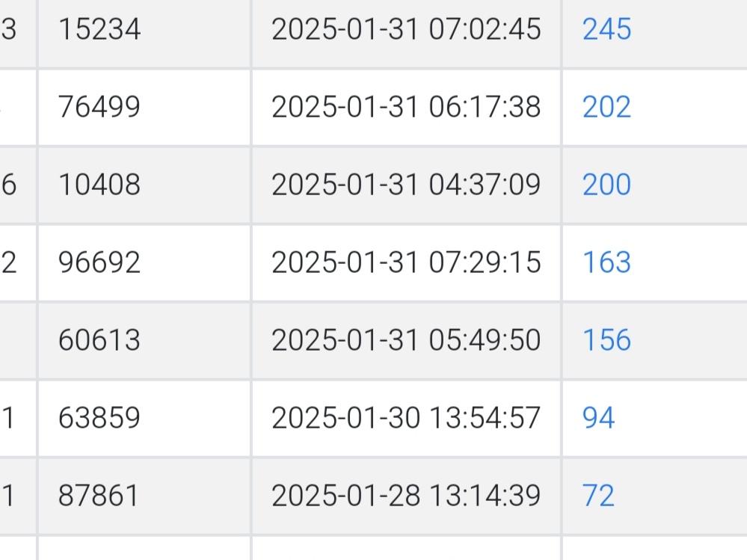747x560 pixels.
Task: Click the 63859 cell
Action: coord(99,418)
